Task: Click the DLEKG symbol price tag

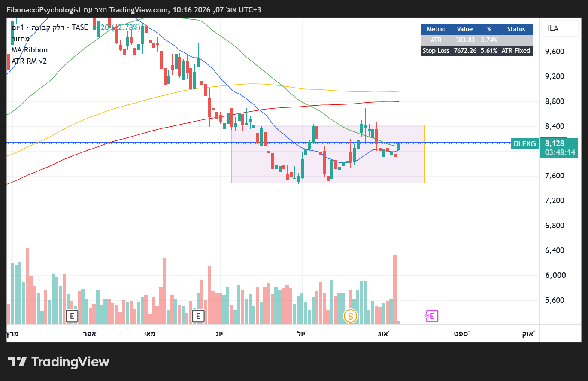Action: click(x=524, y=144)
